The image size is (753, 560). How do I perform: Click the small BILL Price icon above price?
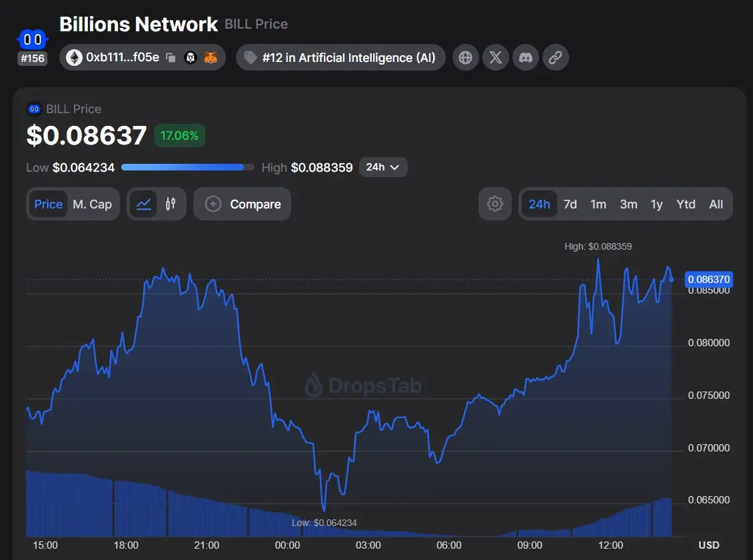33,109
